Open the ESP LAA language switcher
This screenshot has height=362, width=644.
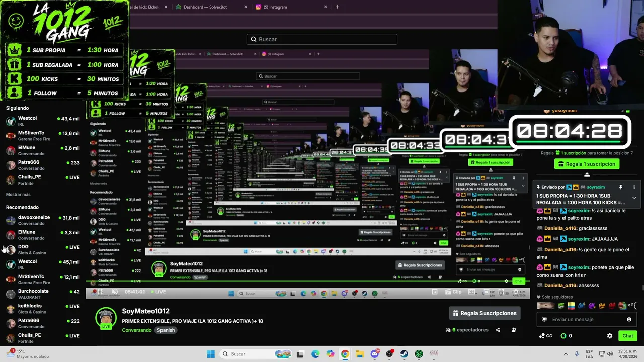(589, 354)
